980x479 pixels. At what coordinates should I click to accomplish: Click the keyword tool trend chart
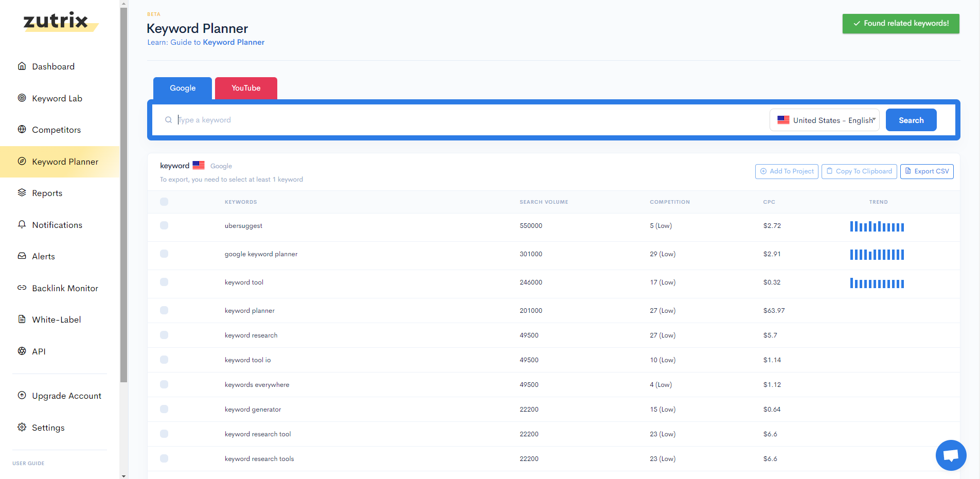(x=877, y=283)
